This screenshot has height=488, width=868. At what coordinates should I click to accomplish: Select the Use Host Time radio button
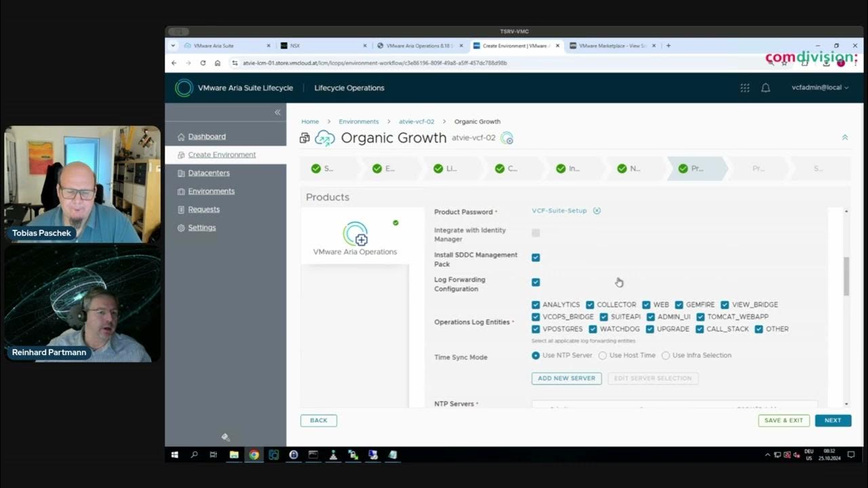[x=602, y=356]
